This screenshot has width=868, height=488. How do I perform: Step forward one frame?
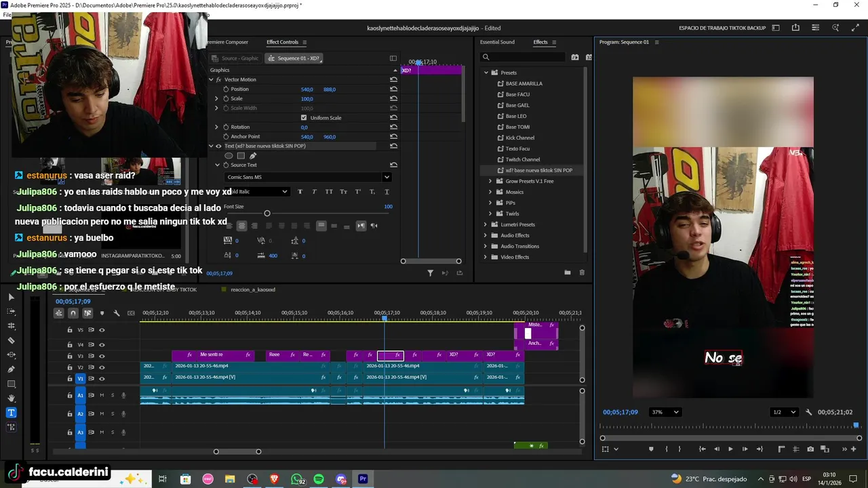tap(745, 449)
